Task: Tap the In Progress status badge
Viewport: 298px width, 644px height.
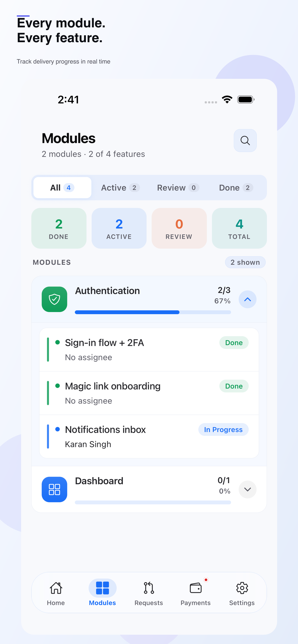Action: tap(223, 430)
